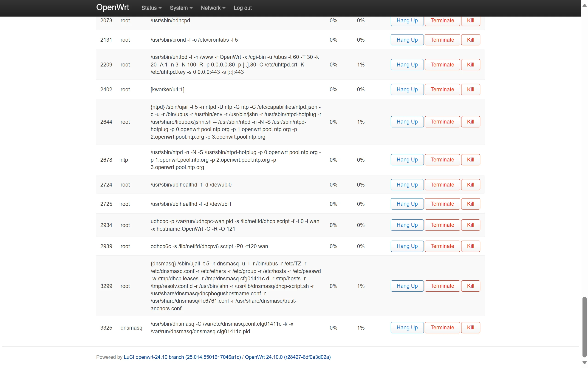
Task: Open the OpenWrt home link
Action: click(x=113, y=7)
